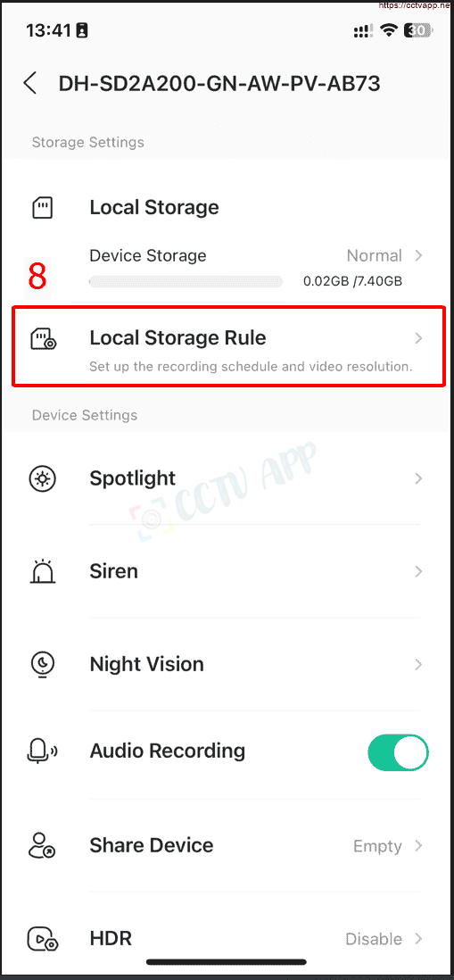Tap the Local Storage Rule icon
The height and width of the screenshot is (980, 454).
[43, 339]
